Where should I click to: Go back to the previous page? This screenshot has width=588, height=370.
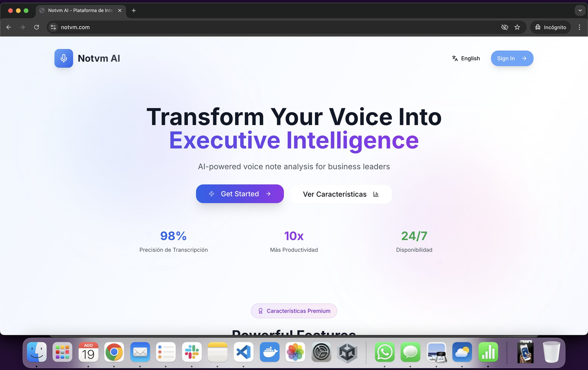pos(9,27)
